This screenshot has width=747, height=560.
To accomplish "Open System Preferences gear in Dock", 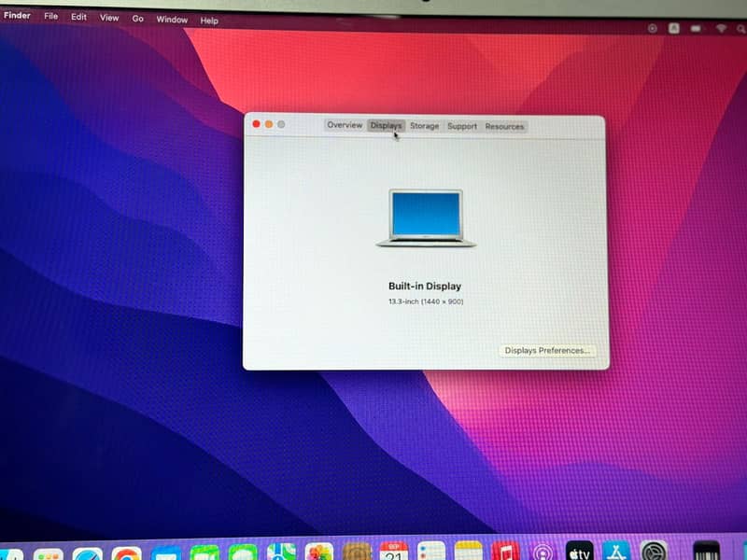I will (654, 553).
